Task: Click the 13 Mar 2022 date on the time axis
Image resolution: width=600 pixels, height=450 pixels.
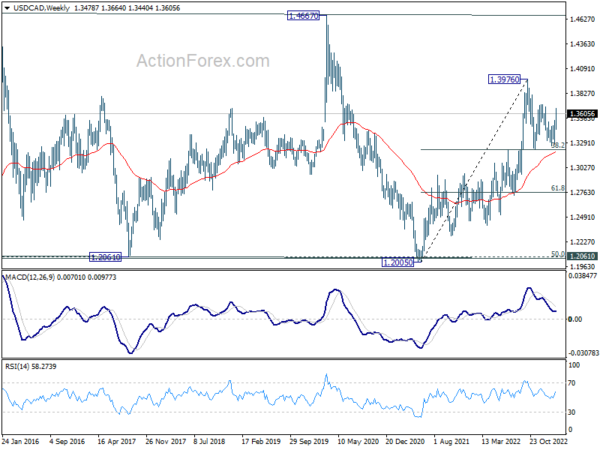Action: tap(501, 441)
